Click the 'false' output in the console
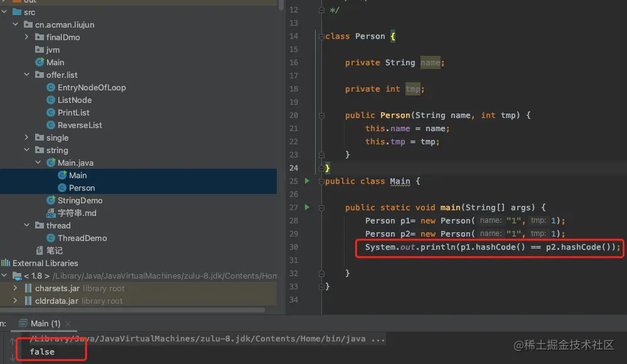627x364 pixels. tap(42, 351)
